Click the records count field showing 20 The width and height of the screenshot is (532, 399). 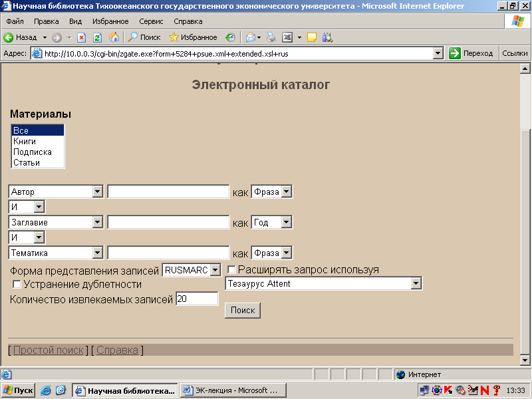point(197,299)
